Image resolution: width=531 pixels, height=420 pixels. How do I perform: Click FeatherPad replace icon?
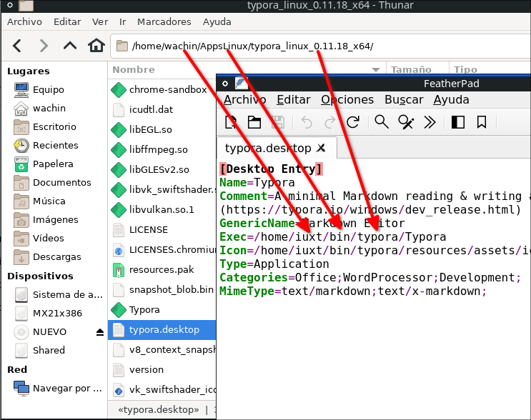point(406,122)
